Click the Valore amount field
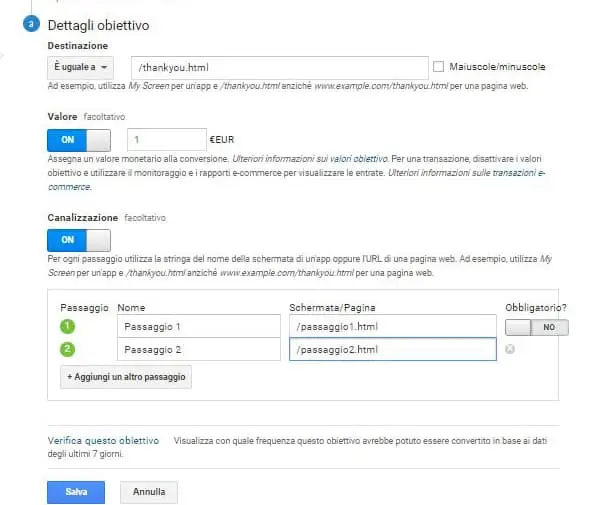Screen dimensions: 607x505 click(x=167, y=140)
